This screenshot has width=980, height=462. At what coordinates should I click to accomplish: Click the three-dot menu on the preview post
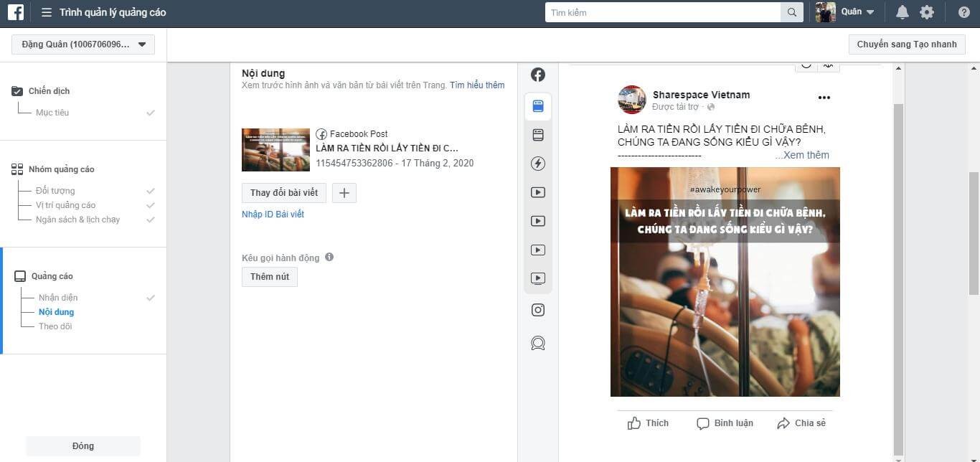pos(824,98)
